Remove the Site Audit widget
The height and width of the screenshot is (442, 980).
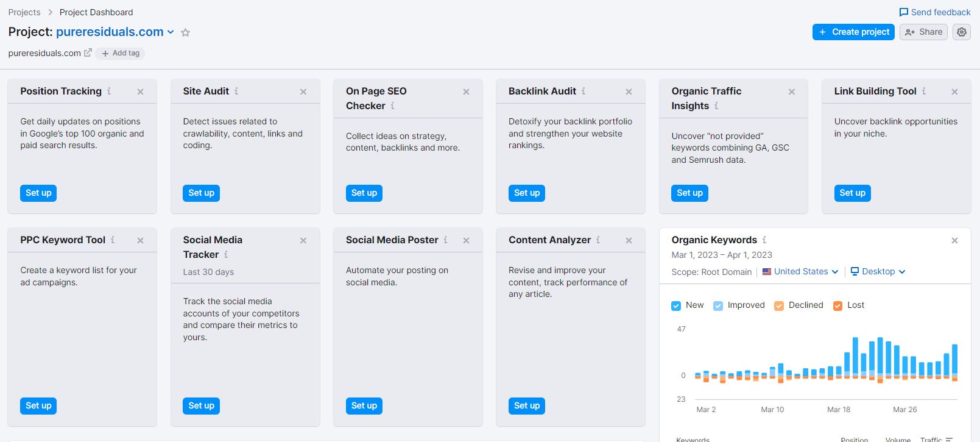[303, 92]
